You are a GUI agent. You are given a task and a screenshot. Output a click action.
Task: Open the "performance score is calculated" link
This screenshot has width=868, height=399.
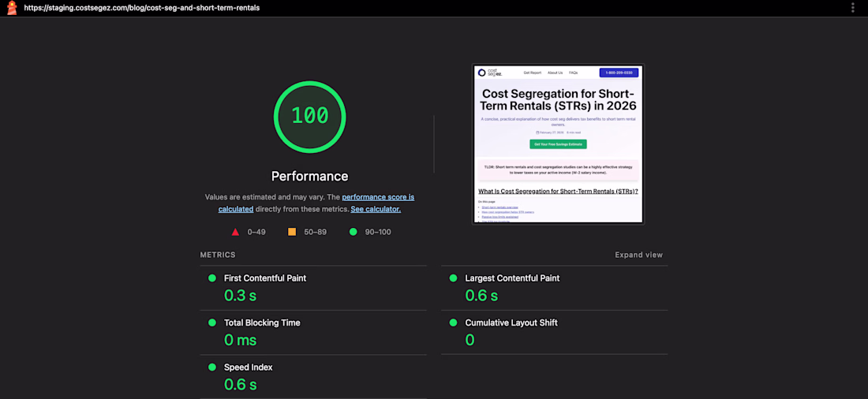(x=377, y=197)
